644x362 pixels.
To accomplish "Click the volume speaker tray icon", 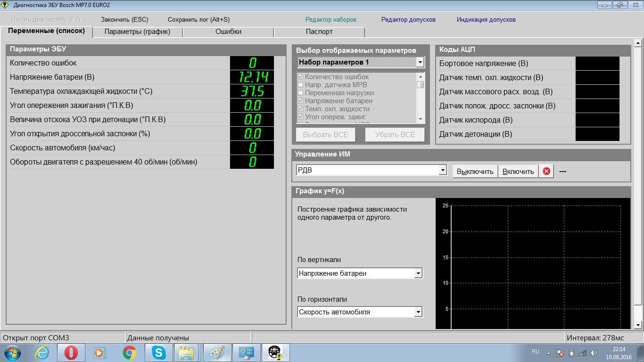I will click(x=594, y=353).
